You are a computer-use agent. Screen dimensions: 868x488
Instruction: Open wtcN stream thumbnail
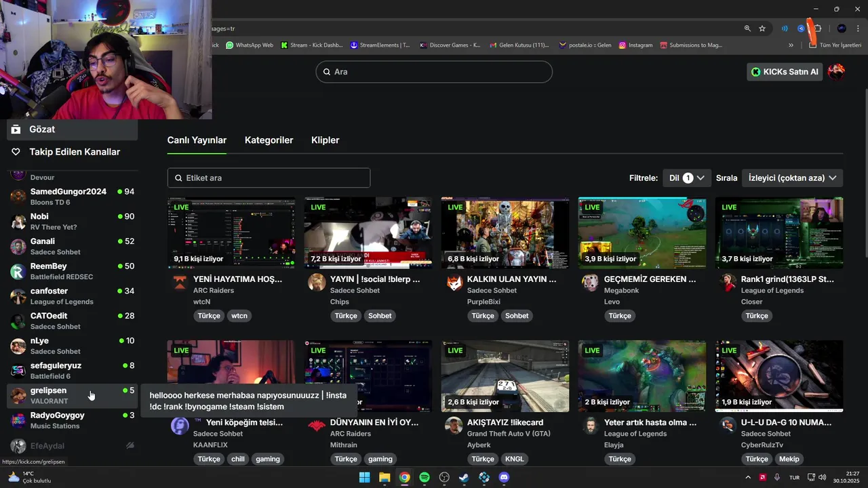[231, 233]
